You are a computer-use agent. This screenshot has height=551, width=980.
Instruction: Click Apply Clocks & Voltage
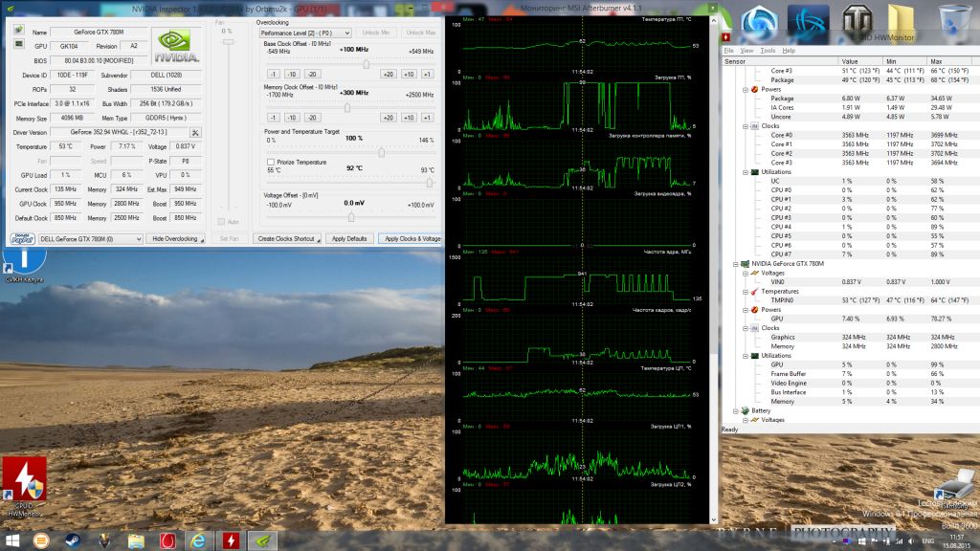412,238
